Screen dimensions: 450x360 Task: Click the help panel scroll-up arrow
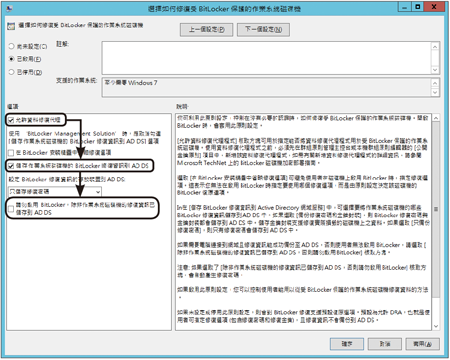[x=435, y=118]
